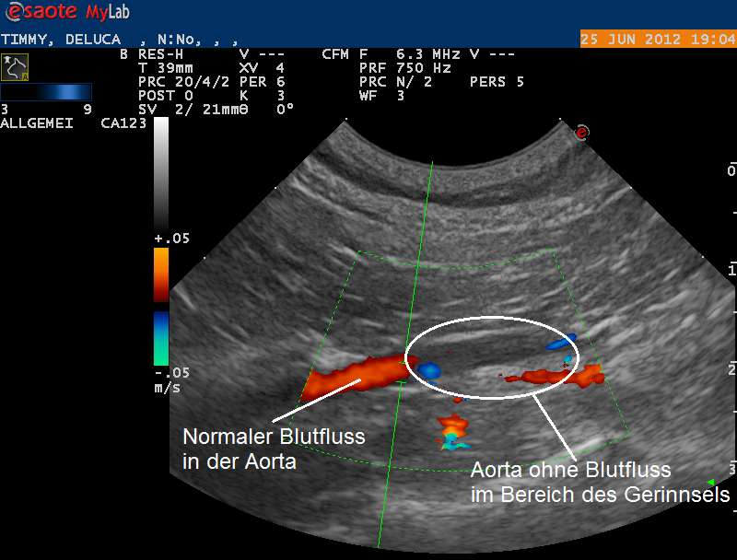Click the PRF 750 Hz parameter

(404, 68)
